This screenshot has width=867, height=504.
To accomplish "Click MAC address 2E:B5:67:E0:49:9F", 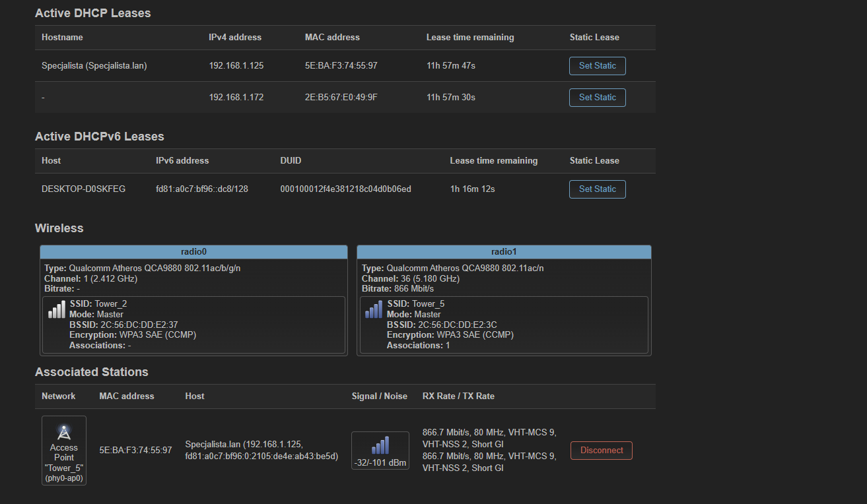I will 341,98.
